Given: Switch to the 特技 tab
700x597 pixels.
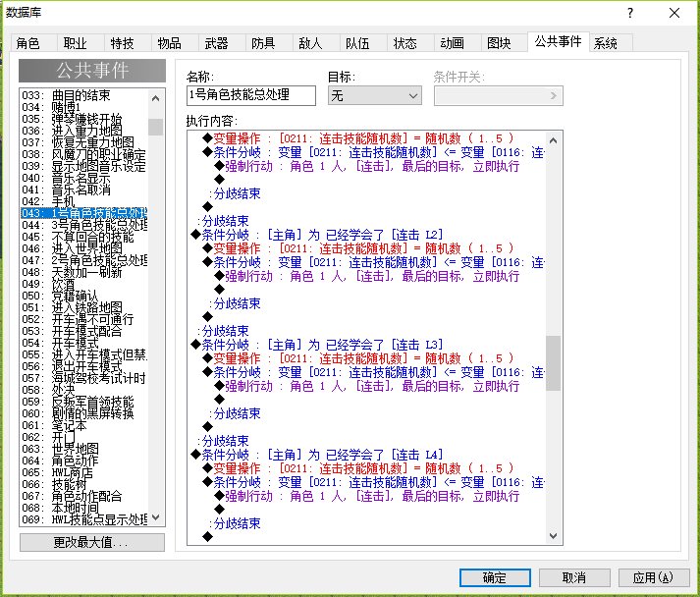Looking at the screenshot, I should coord(129,43).
